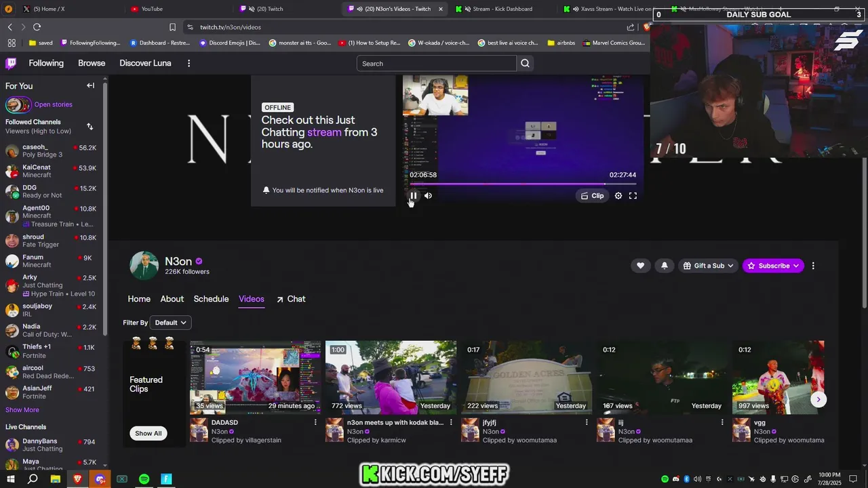Open options for iij clip
868x488 pixels.
tap(722, 422)
